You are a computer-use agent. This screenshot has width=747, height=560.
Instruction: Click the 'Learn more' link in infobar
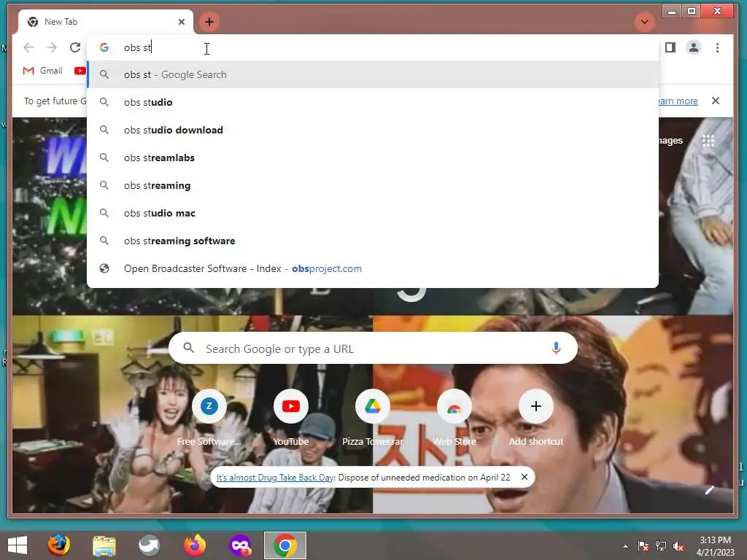(678, 101)
